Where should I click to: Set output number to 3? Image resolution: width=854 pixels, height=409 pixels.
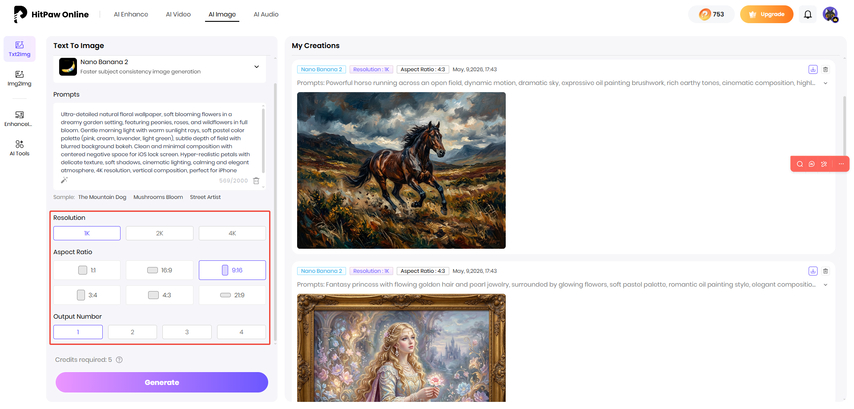[187, 332]
